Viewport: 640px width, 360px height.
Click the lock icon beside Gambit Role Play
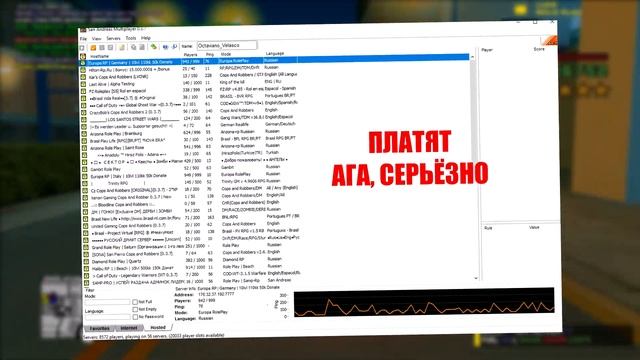[x=84, y=169]
